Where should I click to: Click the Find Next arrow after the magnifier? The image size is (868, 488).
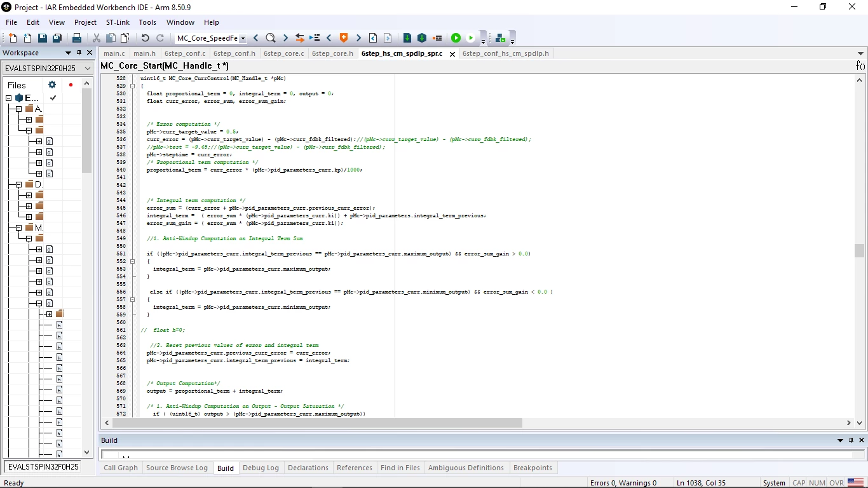[x=285, y=38]
